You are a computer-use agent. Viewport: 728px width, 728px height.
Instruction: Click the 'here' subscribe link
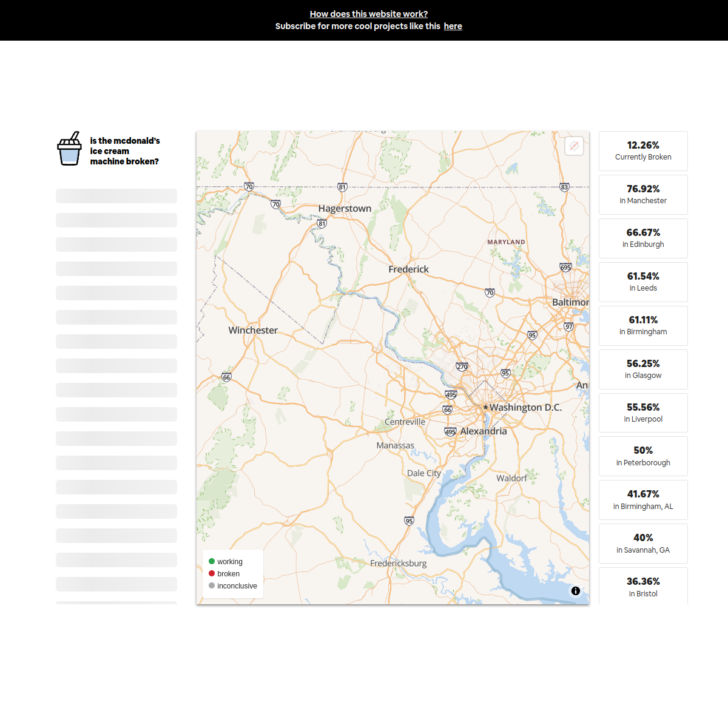453,26
